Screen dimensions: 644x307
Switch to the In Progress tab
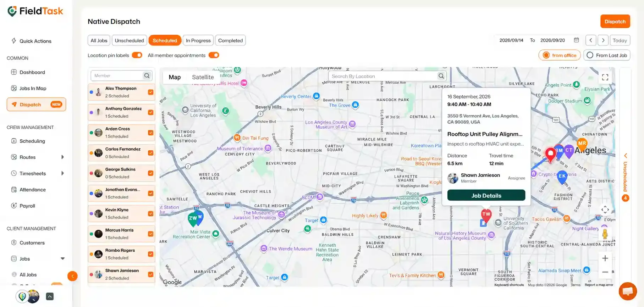(x=198, y=40)
